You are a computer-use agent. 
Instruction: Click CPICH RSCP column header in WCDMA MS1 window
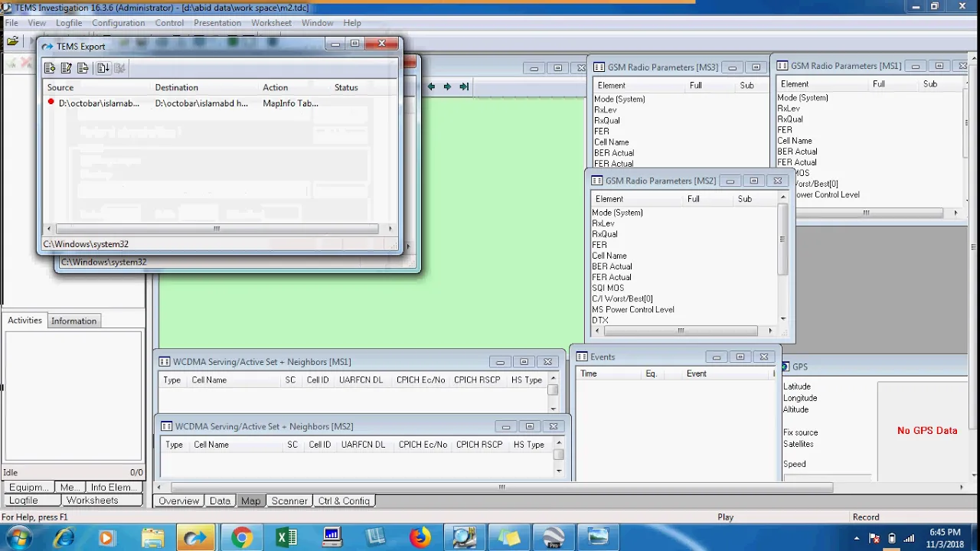coord(477,380)
